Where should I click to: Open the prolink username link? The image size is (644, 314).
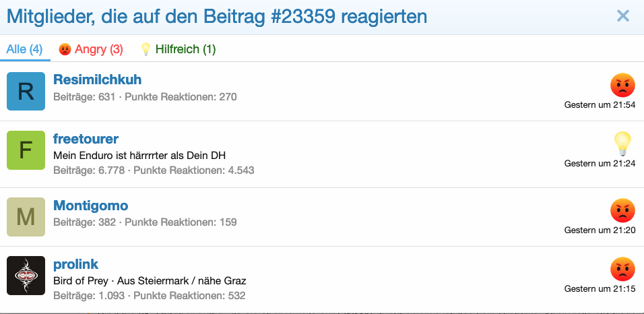click(76, 263)
